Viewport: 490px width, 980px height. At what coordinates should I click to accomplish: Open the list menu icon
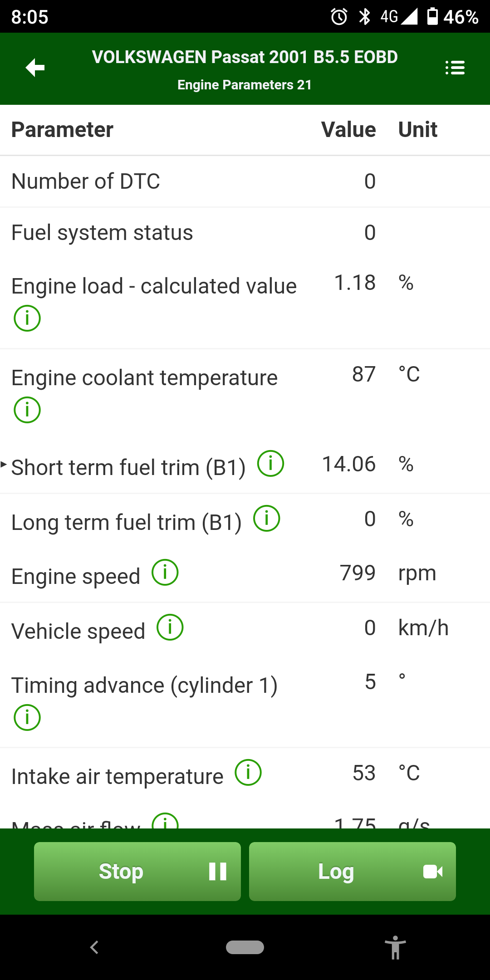coord(455,68)
